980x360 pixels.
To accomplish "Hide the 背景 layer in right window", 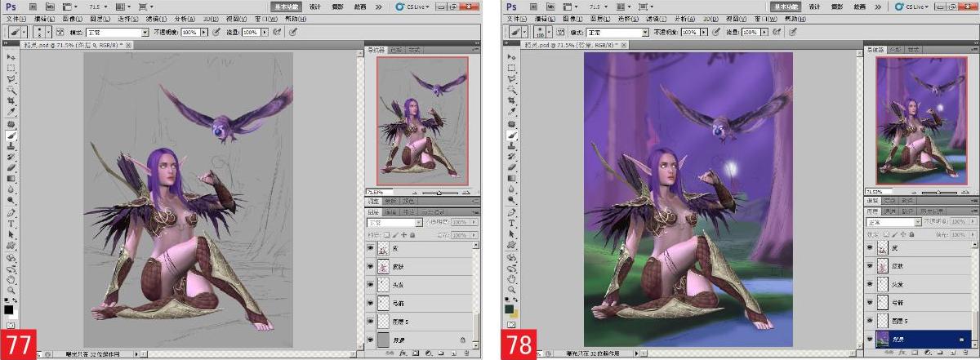I will click(x=871, y=339).
